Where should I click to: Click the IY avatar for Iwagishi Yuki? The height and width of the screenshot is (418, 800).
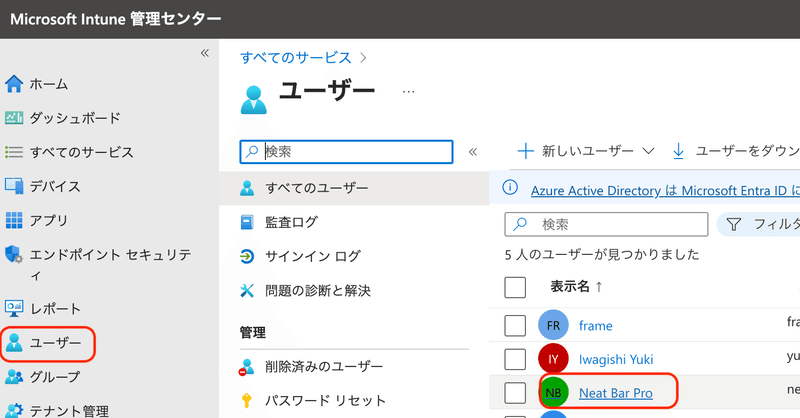click(x=553, y=359)
